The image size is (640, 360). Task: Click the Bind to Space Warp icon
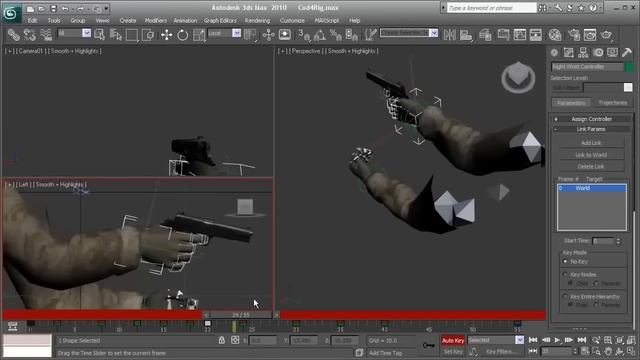tap(46, 35)
